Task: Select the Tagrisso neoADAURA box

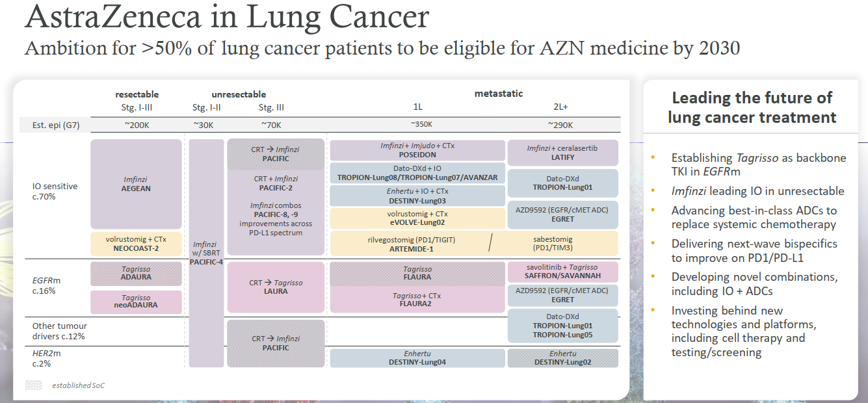Action: coord(136,300)
